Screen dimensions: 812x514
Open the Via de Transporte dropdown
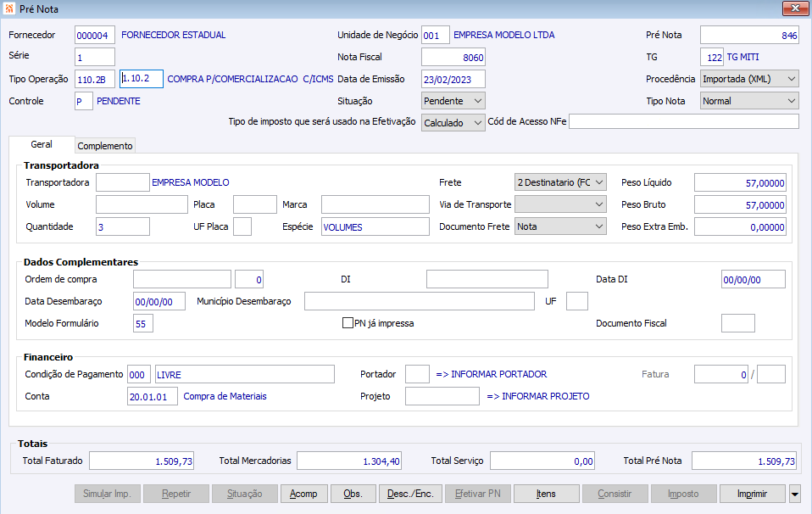(561, 204)
